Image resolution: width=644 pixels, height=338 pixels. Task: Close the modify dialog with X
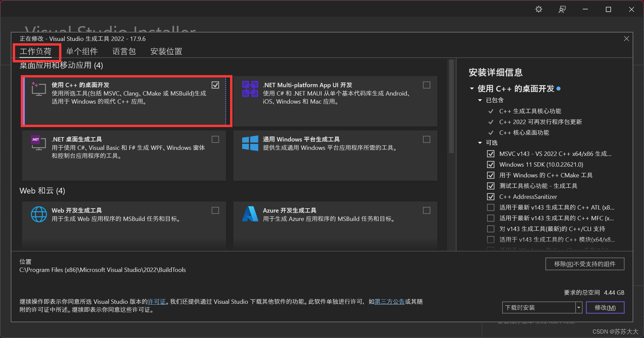[x=626, y=39]
